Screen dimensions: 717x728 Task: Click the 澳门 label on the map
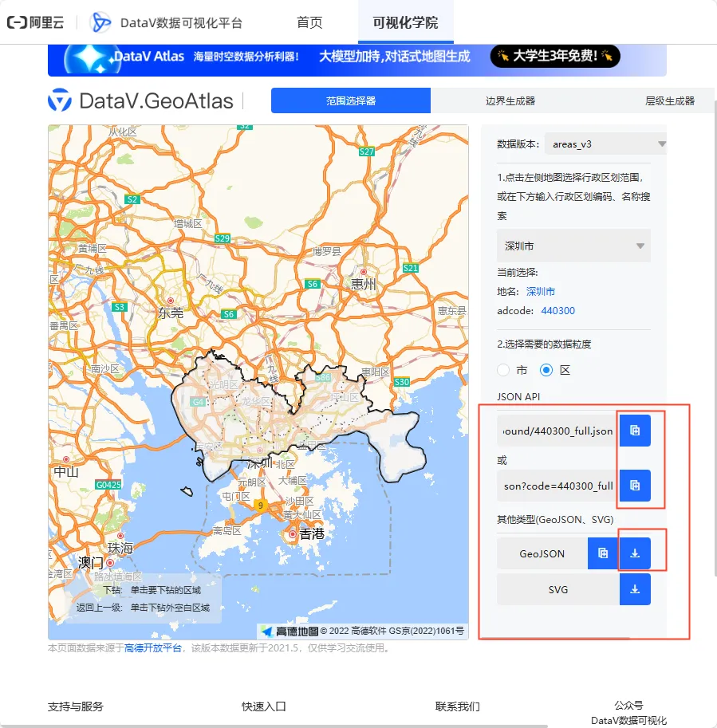tap(91, 563)
